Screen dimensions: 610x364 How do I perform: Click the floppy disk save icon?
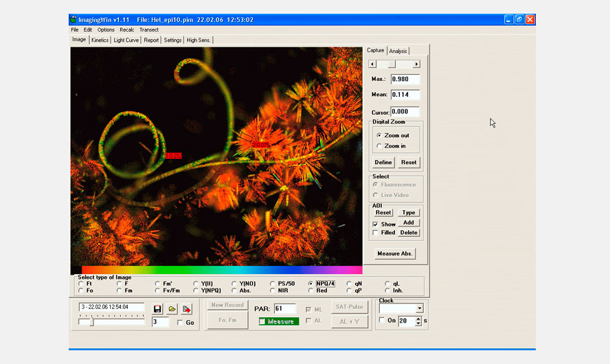click(158, 309)
